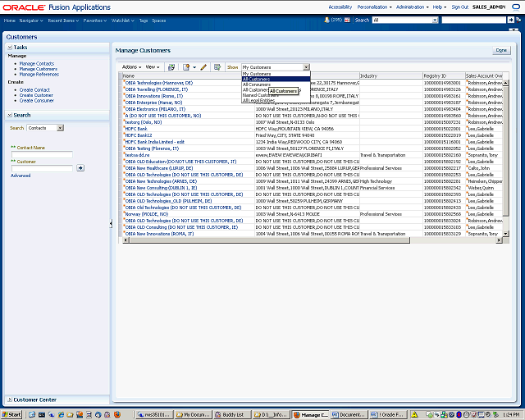525x420 pixels.
Task: Collapse the Tasks panel
Action: pos(10,48)
